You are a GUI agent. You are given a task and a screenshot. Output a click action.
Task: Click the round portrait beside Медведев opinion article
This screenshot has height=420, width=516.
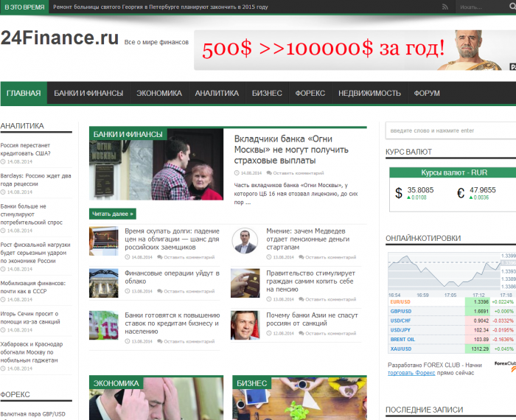tap(245, 241)
